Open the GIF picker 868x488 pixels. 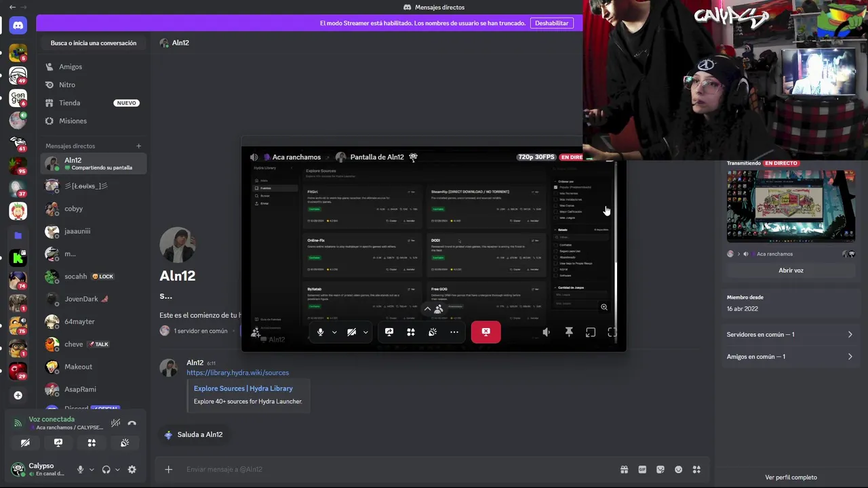click(642, 469)
